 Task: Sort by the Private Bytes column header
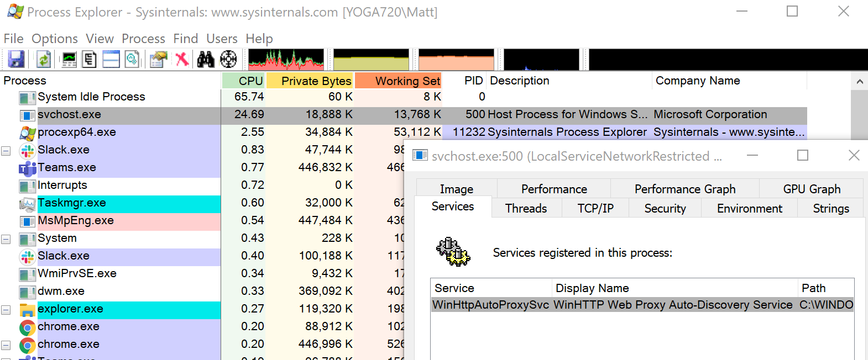coord(310,81)
